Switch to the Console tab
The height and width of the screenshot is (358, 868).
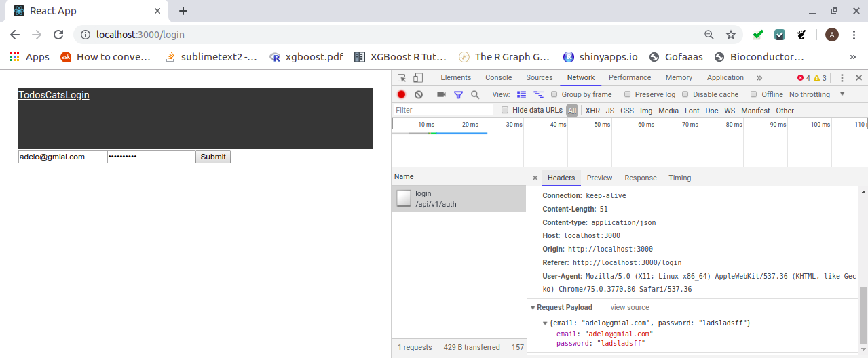coord(498,78)
